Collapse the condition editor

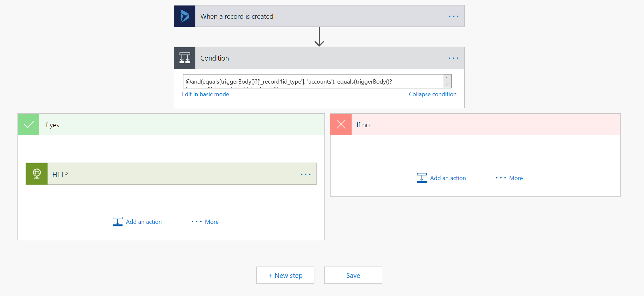click(432, 94)
